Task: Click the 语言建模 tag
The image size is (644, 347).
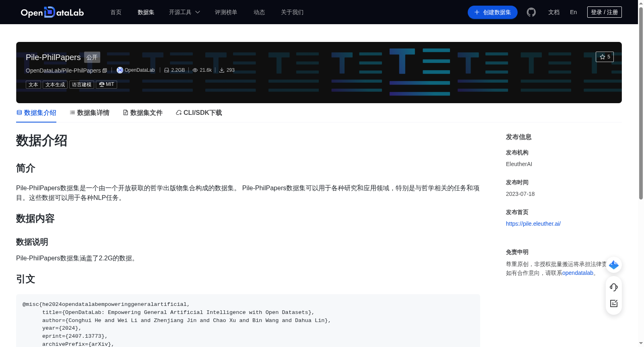Action: point(82,85)
